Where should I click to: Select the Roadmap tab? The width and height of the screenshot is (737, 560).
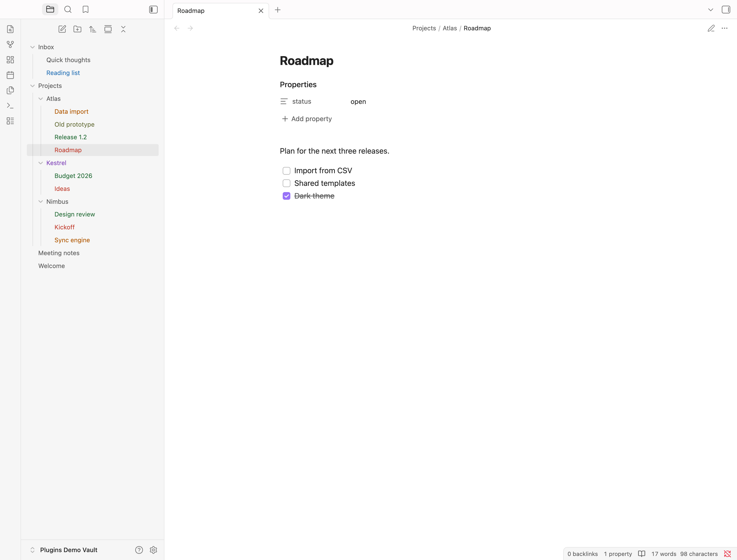[221, 11]
